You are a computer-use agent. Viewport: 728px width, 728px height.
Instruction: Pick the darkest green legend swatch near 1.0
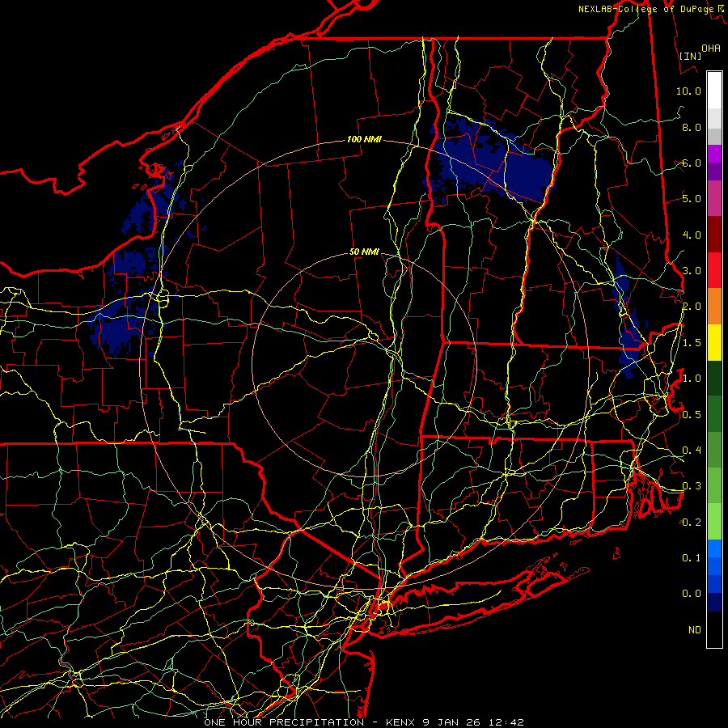[x=714, y=378]
